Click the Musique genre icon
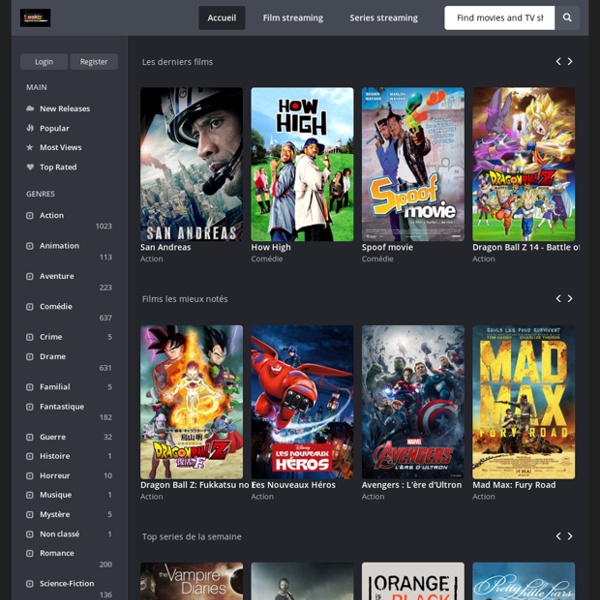The width and height of the screenshot is (600, 600). click(x=29, y=495)
